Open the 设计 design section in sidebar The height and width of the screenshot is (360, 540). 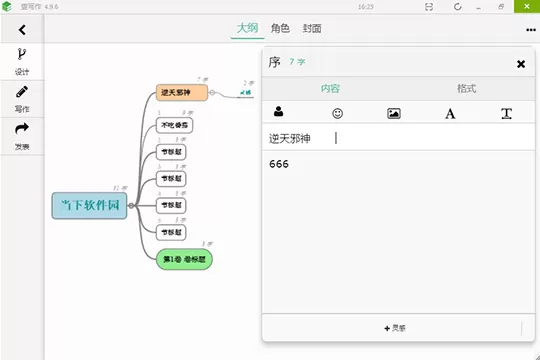22,62
